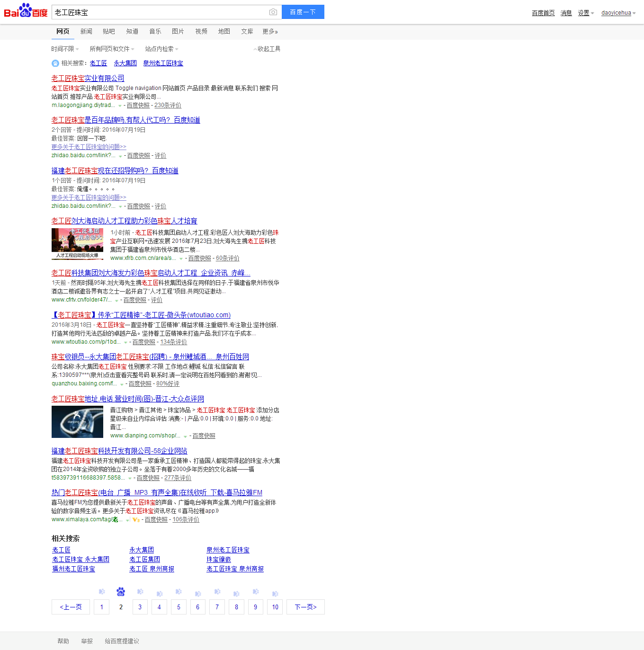Click related search 老工匠珠宝 泉州商报

235,569
